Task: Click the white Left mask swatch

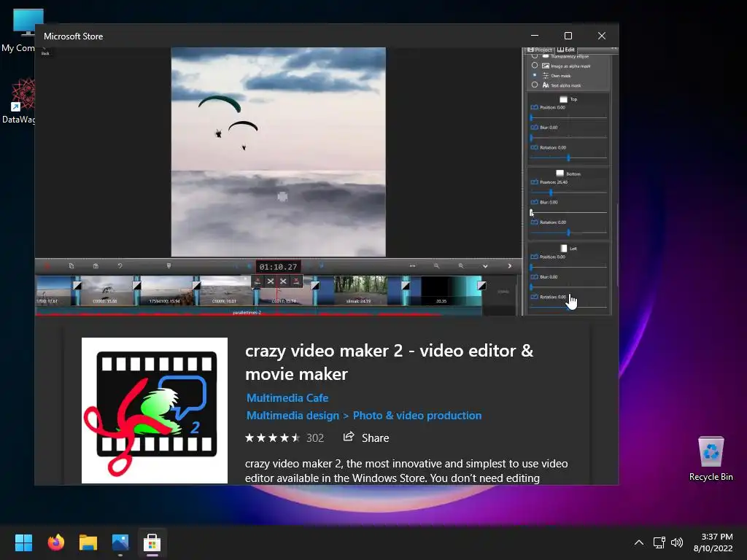Action: (564, 249)
